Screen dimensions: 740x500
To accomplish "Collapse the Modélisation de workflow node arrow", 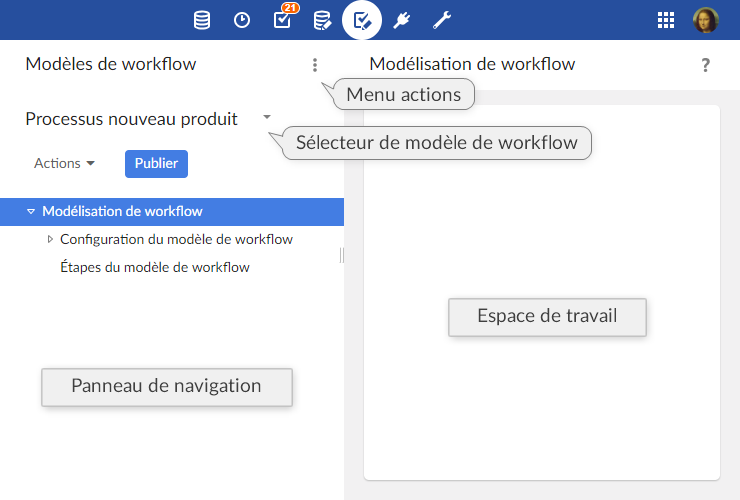I will (x=31, y=211).
